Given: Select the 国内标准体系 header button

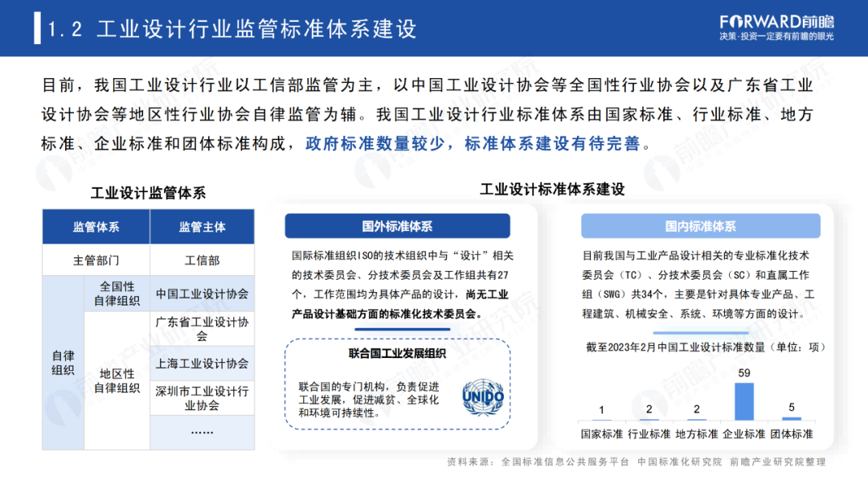Looking at the screenshot, I should coord(700,226).
